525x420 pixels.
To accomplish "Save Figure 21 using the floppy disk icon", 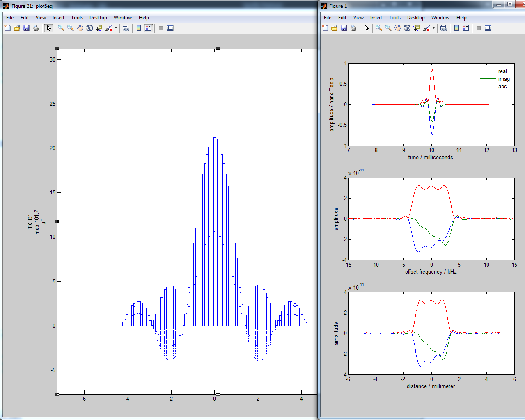I will coord(26,28).
